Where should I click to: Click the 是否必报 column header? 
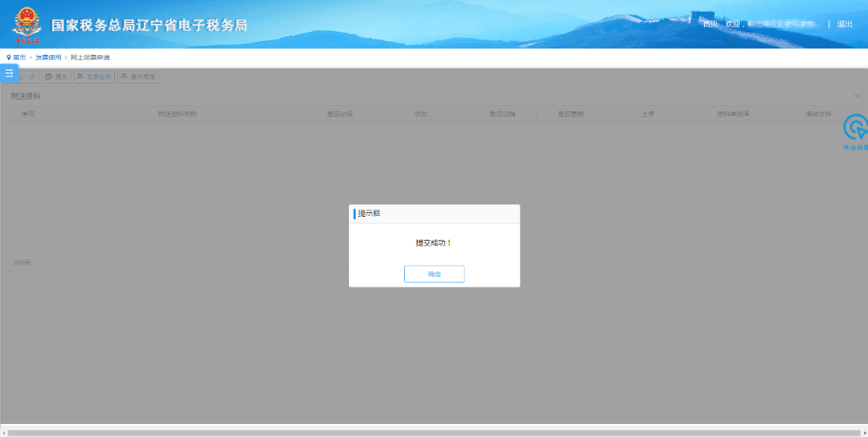point(340,114)
